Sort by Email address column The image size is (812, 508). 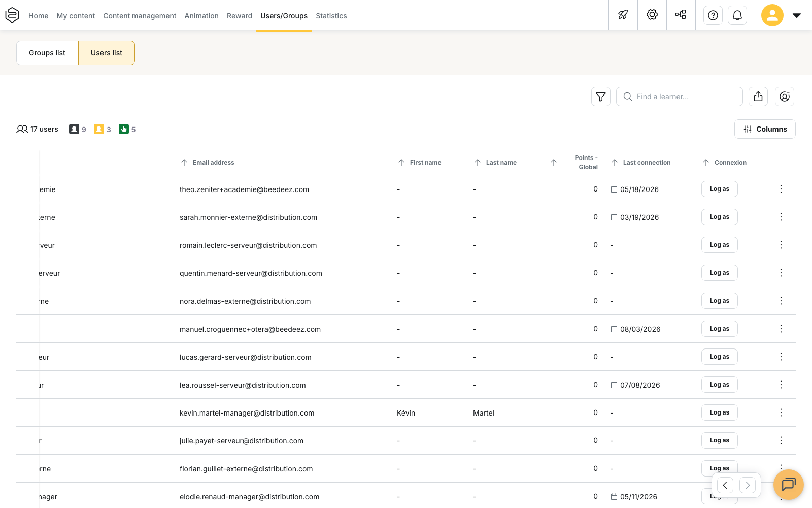208,163
